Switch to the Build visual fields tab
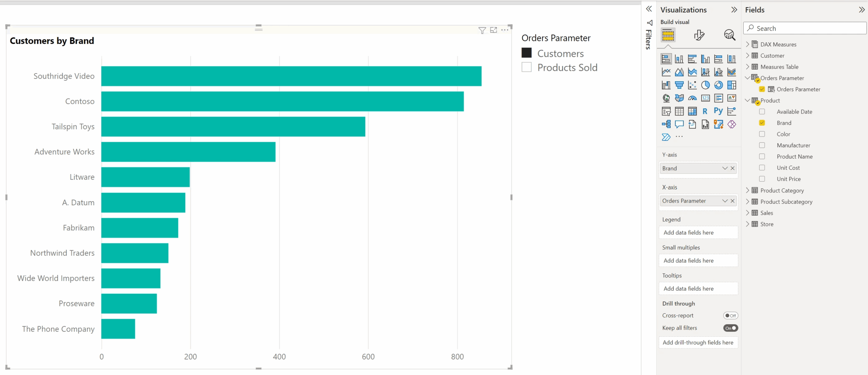Screen dimensions: 868x375 [668, 35]
